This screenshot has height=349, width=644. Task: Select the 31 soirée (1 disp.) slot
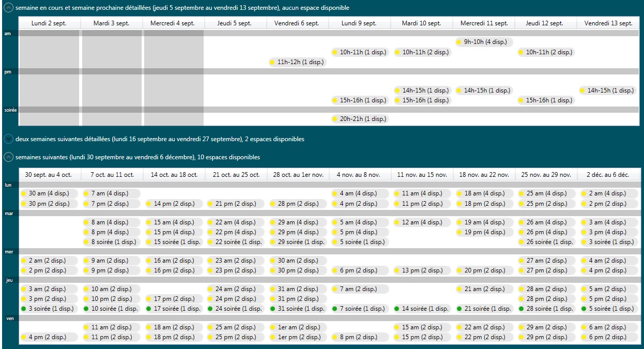coord(297,309)
